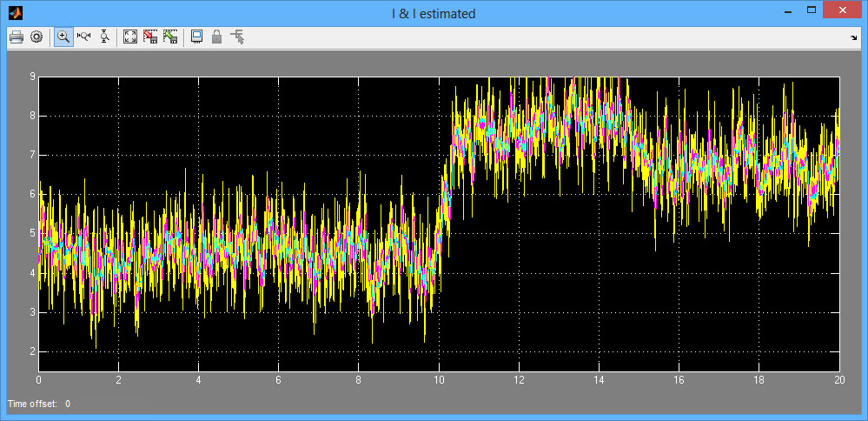Select the Zoom Y-axis tool
The width and height of the screenshot is (868, 421).
point(105,37)
